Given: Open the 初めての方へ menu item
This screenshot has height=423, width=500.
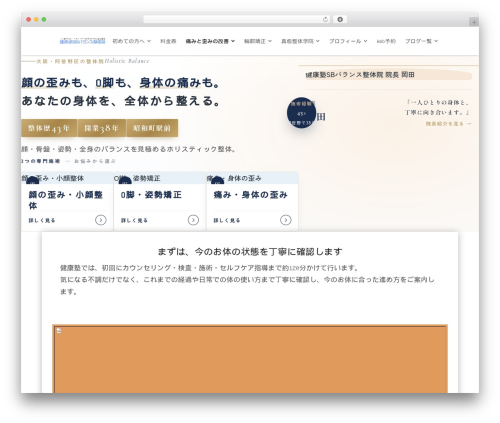Looking at the screenshot, I should tap(129, 41).
